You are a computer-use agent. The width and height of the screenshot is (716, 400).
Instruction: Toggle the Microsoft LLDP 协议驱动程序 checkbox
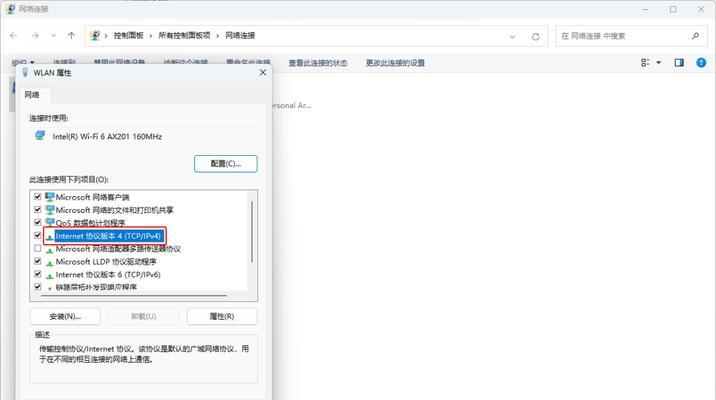(x=38, y=261)
